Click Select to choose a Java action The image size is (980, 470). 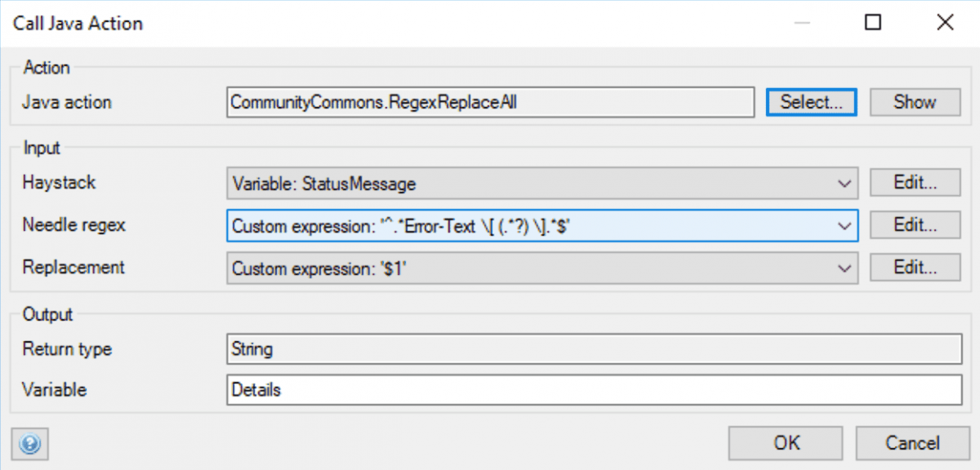pos(811,102)
